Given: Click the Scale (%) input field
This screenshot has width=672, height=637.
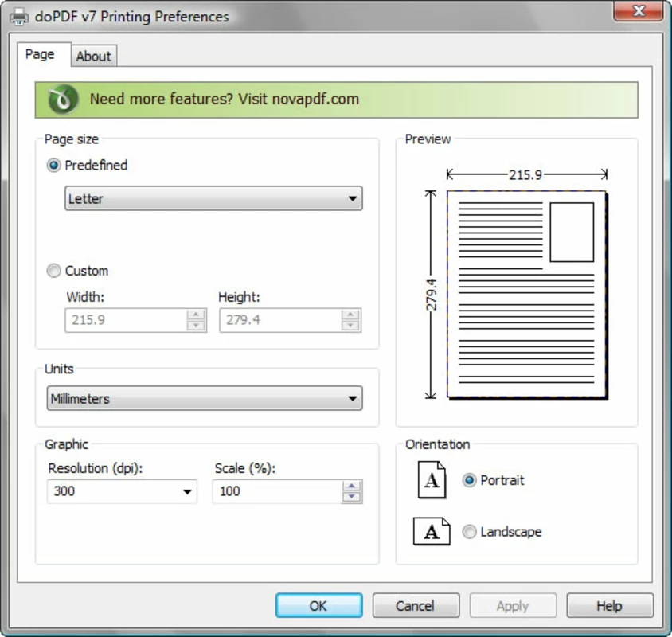Looking at the screenshot, I should tap(275, 491).
